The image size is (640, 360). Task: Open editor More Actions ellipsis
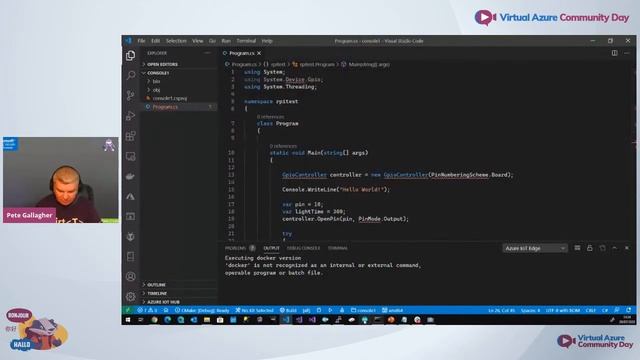[x=627, y=53]
